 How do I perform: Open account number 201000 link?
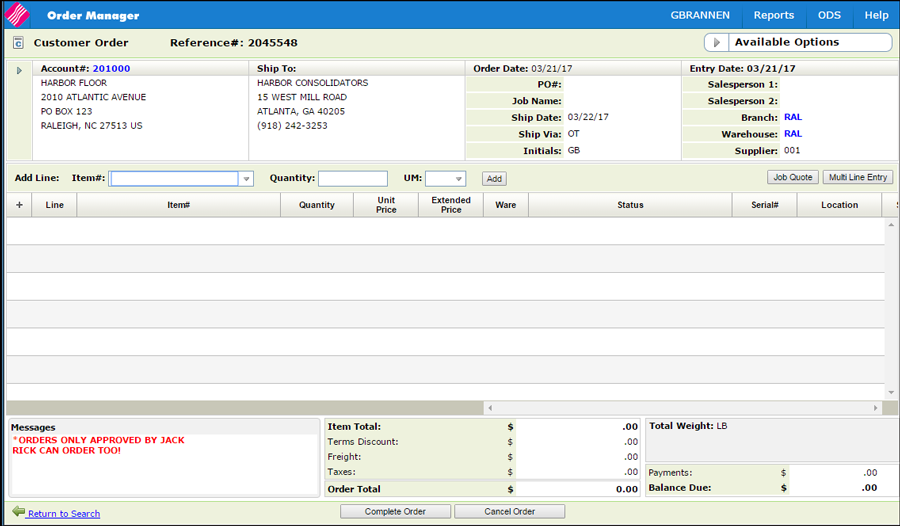click(111, 68)
